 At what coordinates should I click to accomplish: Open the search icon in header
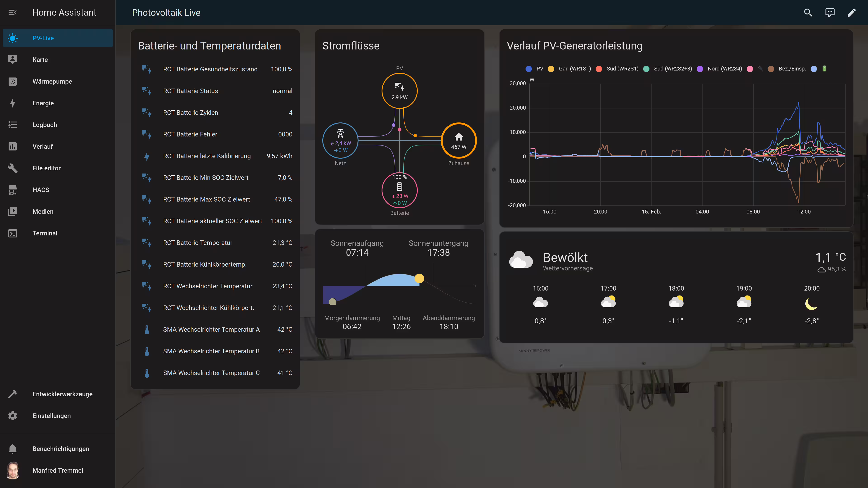tap(808, 12)
